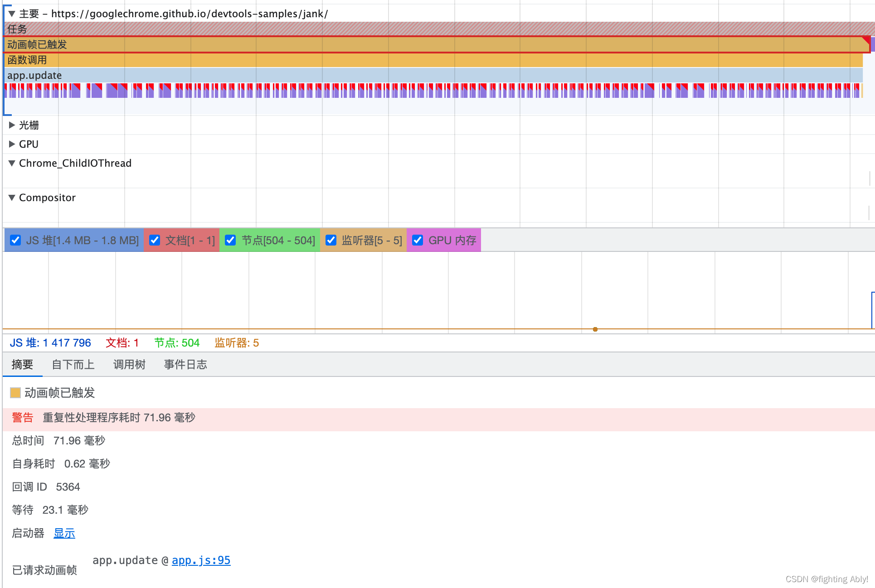This screenshot has height=588, width=875.
Task: Click the 文档: 1 counter
Action: click(122, 343)
